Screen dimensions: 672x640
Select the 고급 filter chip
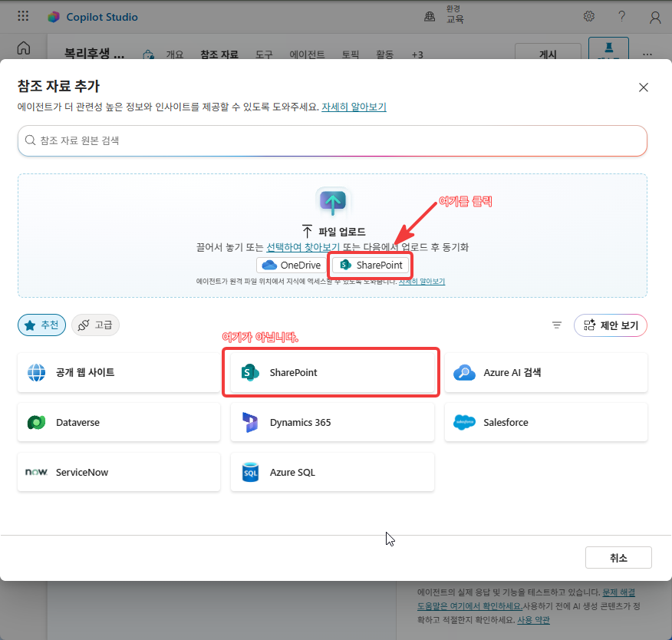point(95,325)
